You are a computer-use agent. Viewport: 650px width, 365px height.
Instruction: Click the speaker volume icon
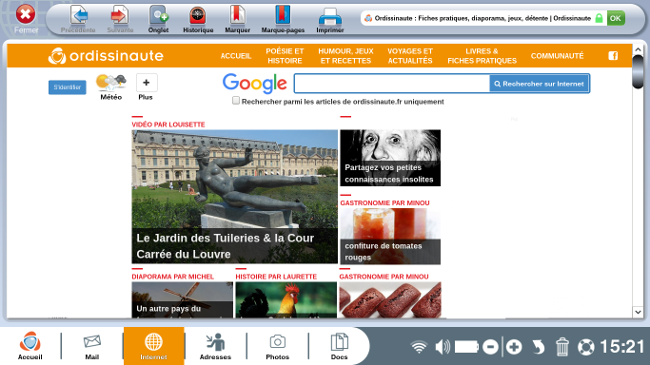coord(442,347)
